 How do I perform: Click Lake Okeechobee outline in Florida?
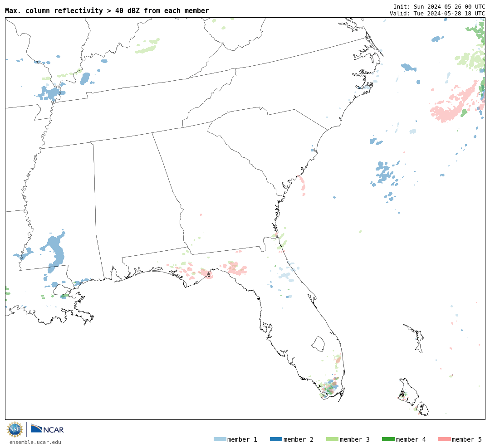click(318, 344)
